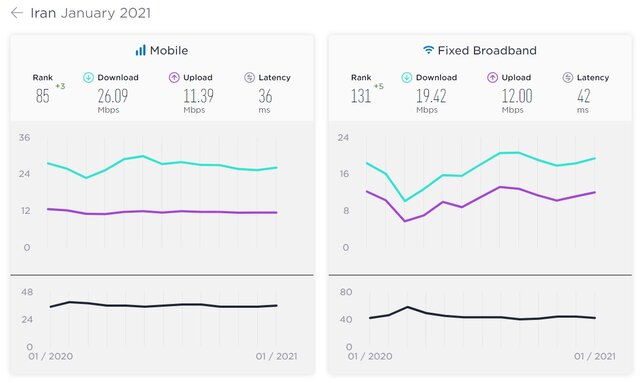The width and height of the screenshot is (640, 382).
Task: Click the Fixed Broadband rank value 131
Action: (361, 96)
